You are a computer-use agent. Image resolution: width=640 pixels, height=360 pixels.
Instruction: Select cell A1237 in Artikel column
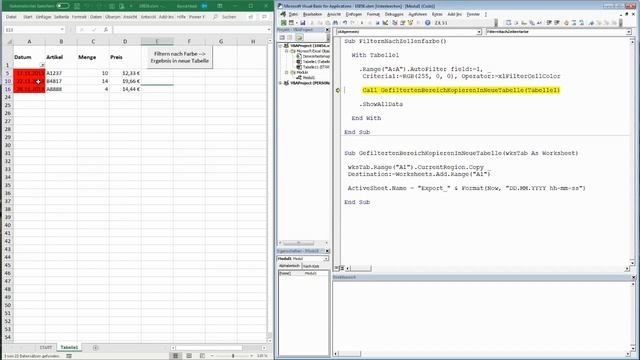[61, 73]
